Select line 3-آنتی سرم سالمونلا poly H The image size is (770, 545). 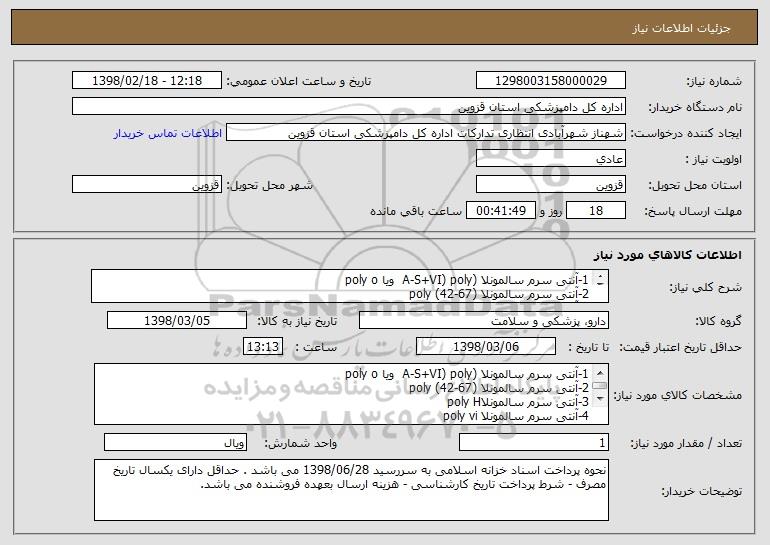(x=518, y=402)
